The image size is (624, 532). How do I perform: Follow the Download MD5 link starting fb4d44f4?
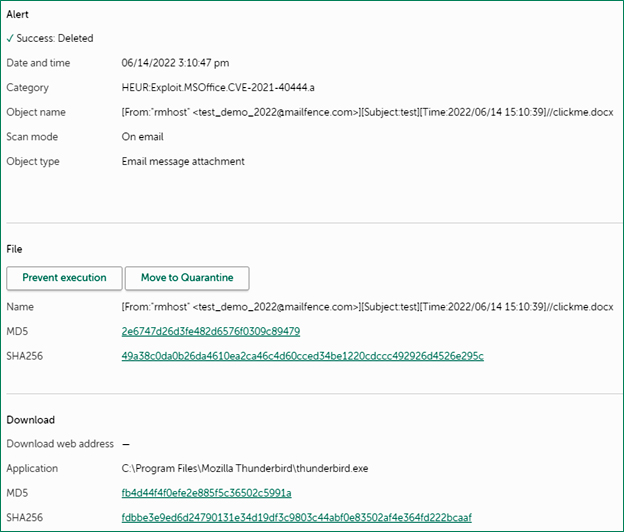206,492
